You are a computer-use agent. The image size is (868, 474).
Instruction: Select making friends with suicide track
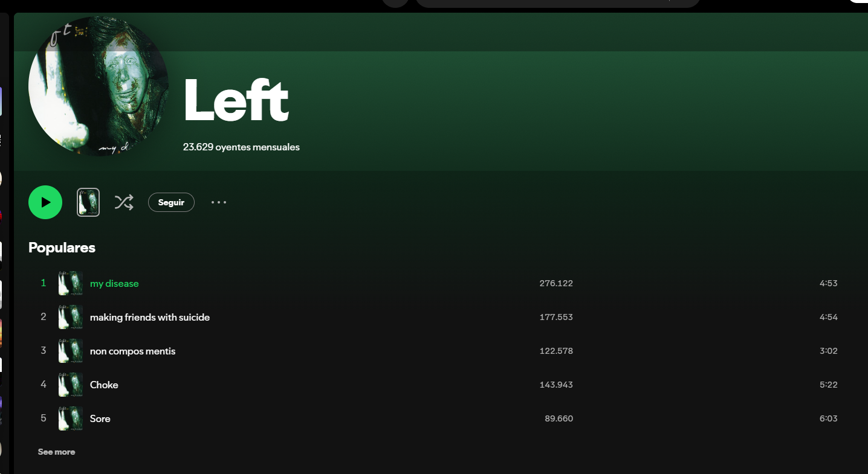click(x=150, y=317)
